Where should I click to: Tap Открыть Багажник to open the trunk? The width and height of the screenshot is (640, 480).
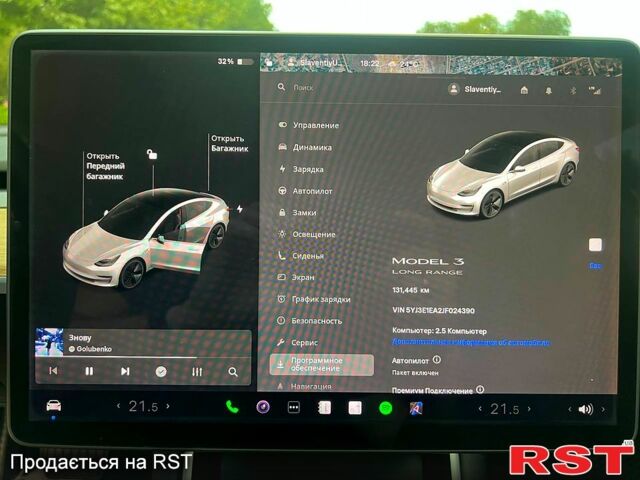coord(229,143)
